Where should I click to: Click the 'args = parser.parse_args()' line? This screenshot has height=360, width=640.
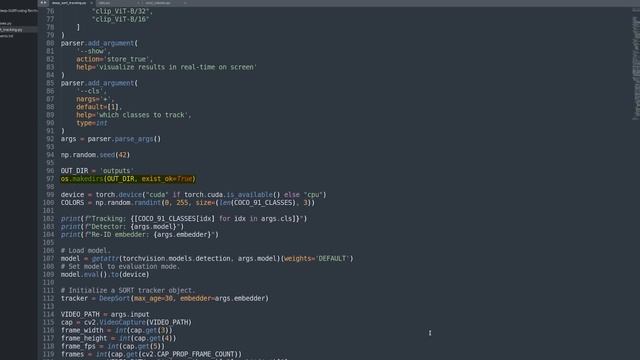111,139
